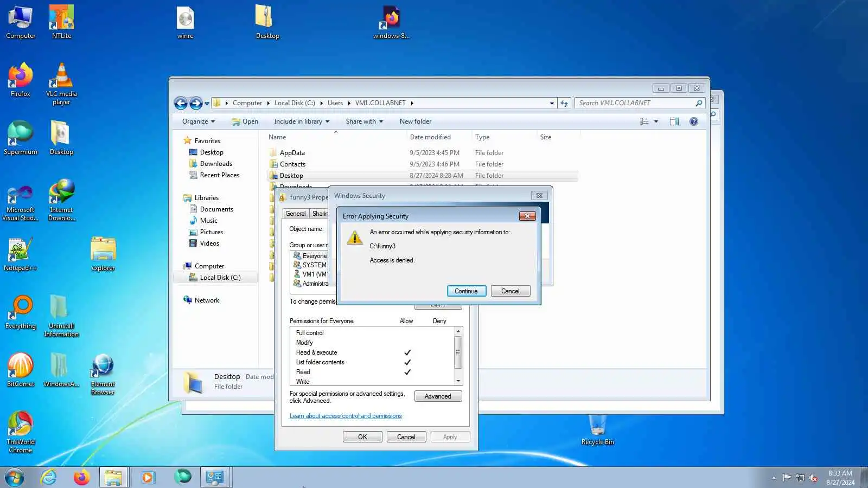Select the Notepad++ desktop icon

click(x=21, y=254)
